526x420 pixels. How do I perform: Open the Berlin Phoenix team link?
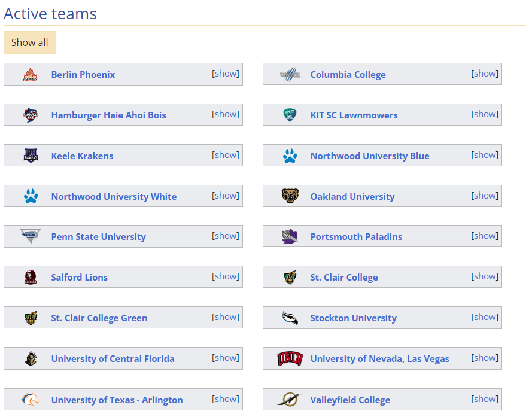[x=83, y=74]
